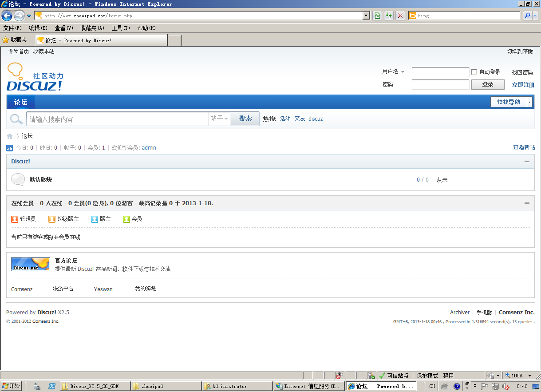The height and width of the screenshot is (392, 541).
Task: Open the 文件(F) menu
Action: tap(12, 28)
